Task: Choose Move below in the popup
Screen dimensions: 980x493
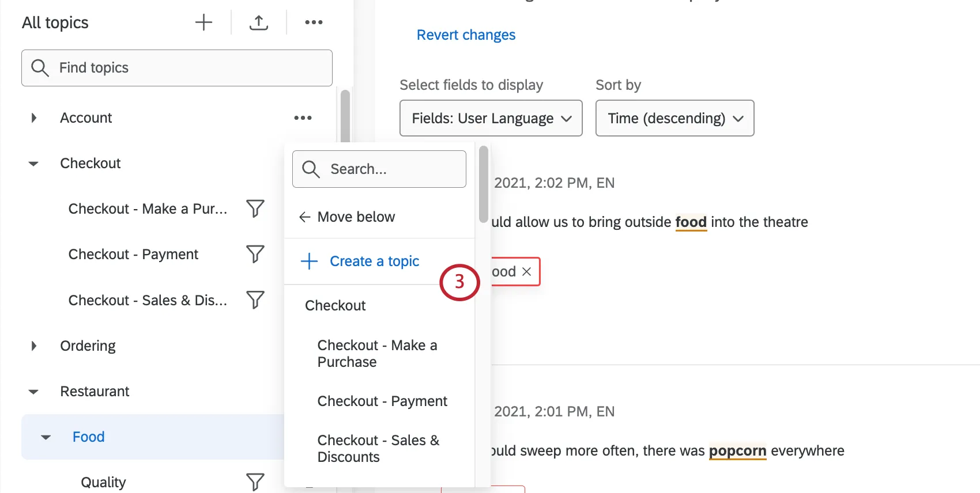Action: 356,217
